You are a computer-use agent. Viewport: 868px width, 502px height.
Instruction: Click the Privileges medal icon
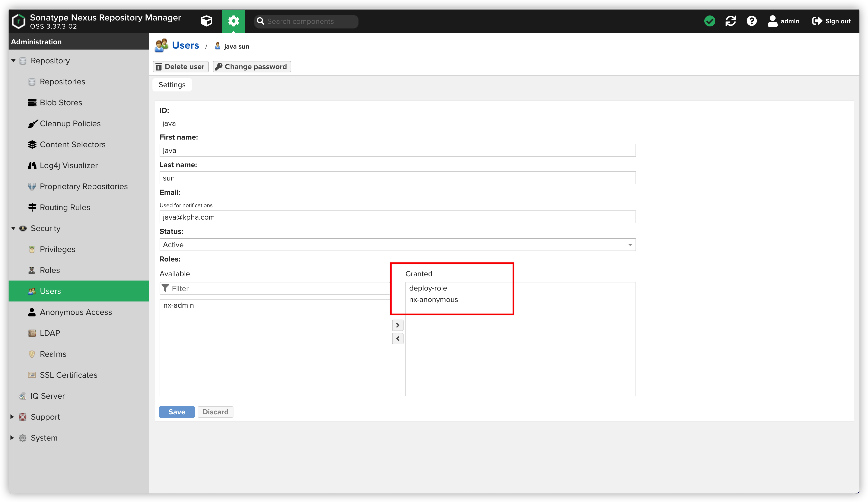[32, 249]
